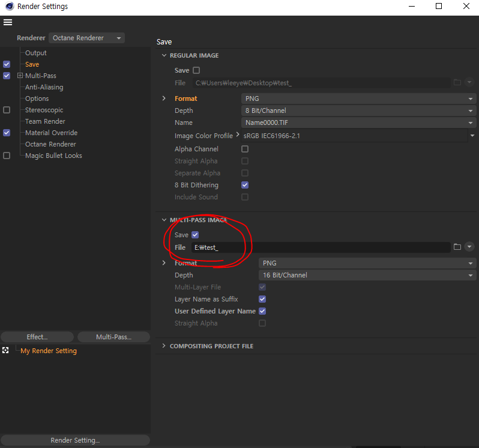Open Regular Image Depth 8 Bit/Channel dropdown
This screenshot has width=479, height=448.
point(358,110)
